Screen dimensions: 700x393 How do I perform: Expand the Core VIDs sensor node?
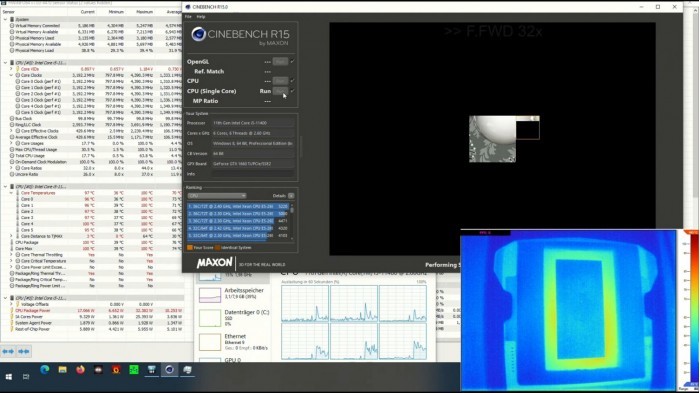[x=11, y=69]
